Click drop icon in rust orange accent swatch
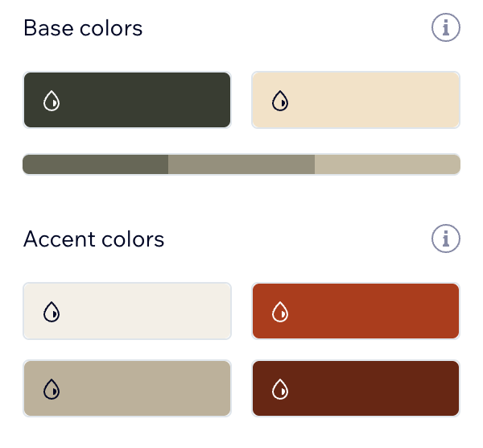 280,312
